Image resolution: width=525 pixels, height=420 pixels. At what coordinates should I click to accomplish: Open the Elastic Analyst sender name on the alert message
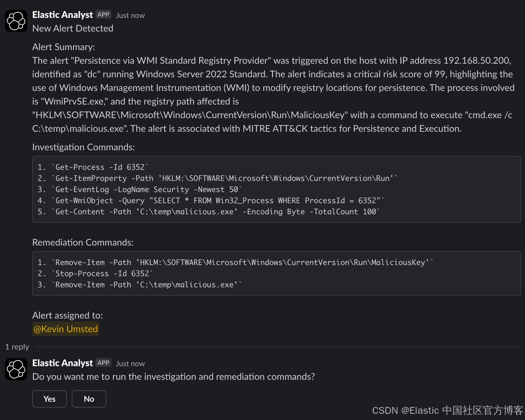click(62, 15)
